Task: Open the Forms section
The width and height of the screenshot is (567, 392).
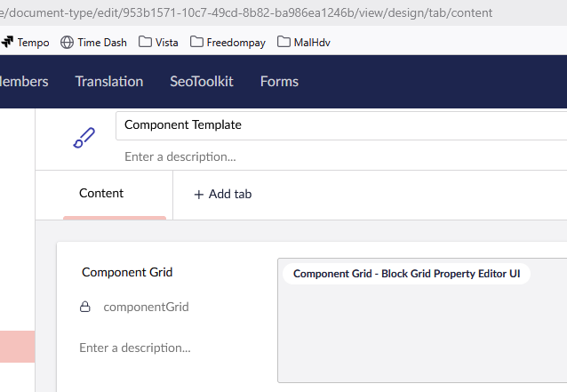Action: point(279,81)
